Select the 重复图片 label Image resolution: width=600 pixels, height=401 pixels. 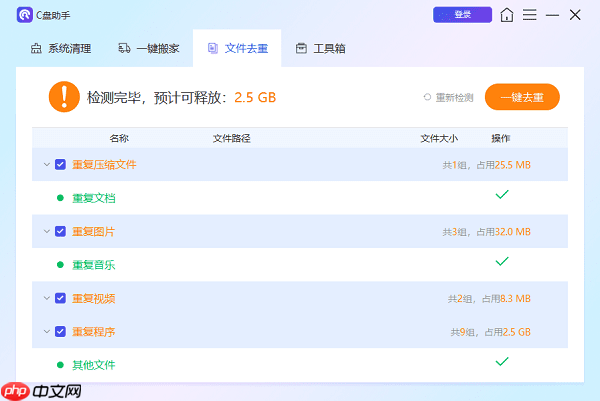93,231
